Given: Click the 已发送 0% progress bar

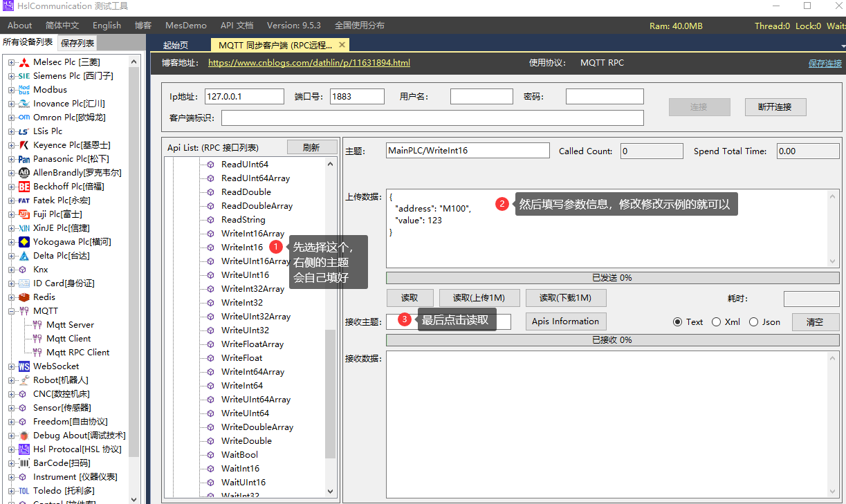Looking at the screenshot, I should point(611,277).
